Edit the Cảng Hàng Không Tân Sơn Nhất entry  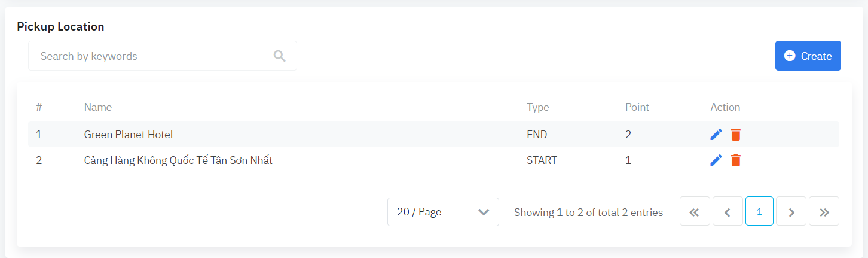point(716,160)
